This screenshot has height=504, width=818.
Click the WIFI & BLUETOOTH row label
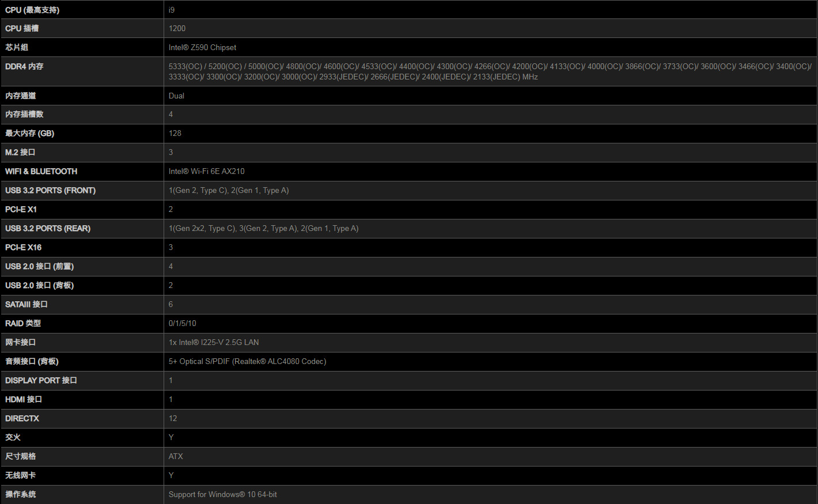pyautogui.click(x=41, y=171)
